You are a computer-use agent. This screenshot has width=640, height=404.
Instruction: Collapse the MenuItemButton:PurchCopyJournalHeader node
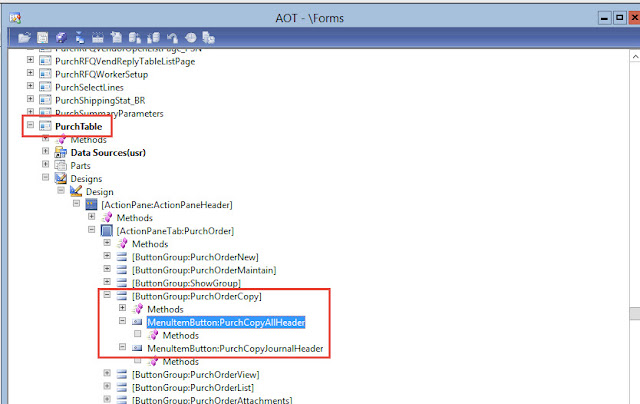(x=122, y=347)
